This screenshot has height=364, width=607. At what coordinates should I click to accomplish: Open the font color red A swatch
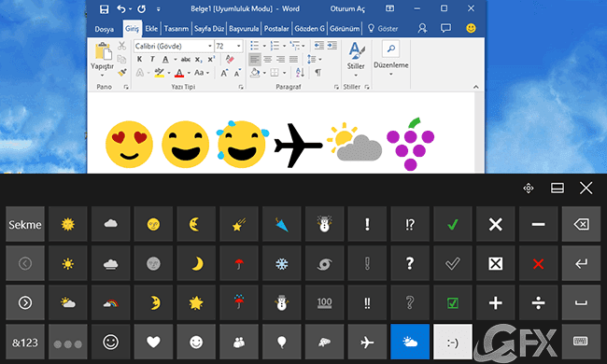pyautogui.click(x=179, y=73)
